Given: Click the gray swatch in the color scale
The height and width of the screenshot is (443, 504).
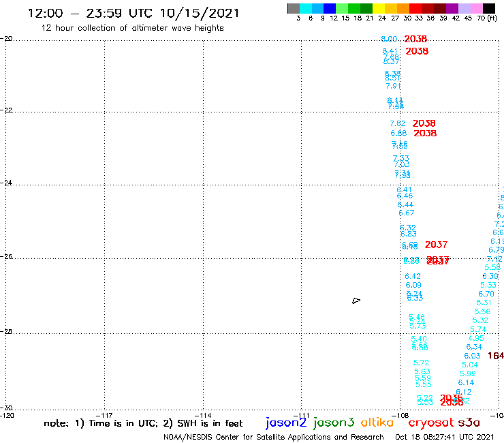Looking at the screenshot, I should click(294, 8).
